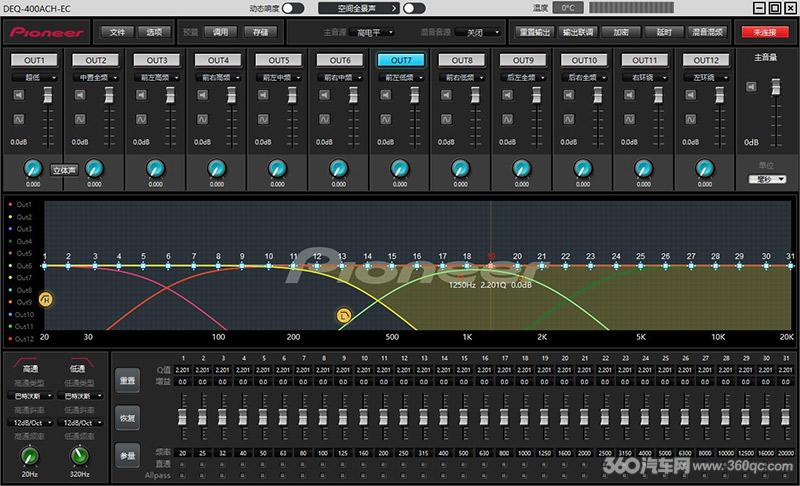Screen dimensions: 800x486
Task: Click the Pioneer logo in the toolbar
Action: 46,33
